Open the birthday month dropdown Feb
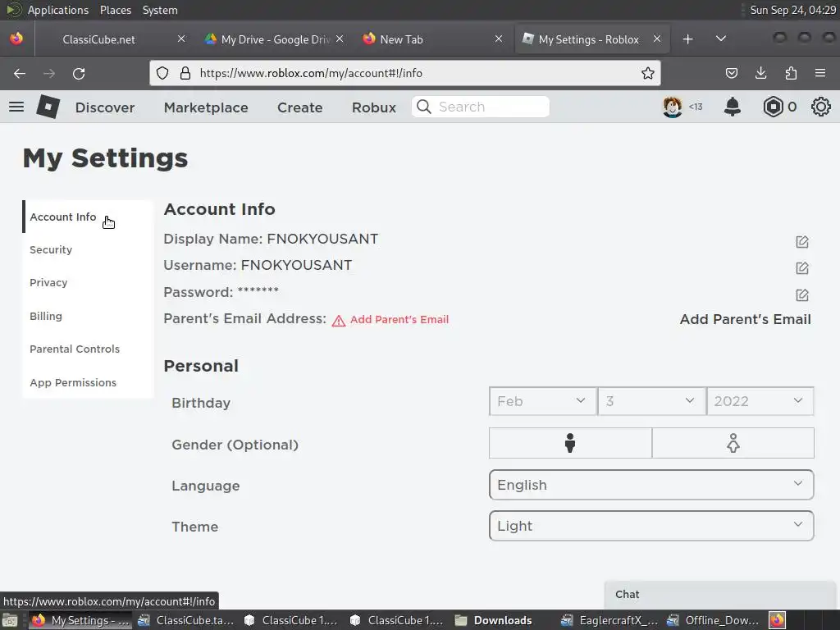This screenshot has height=630, width=840. pos(543,401)
